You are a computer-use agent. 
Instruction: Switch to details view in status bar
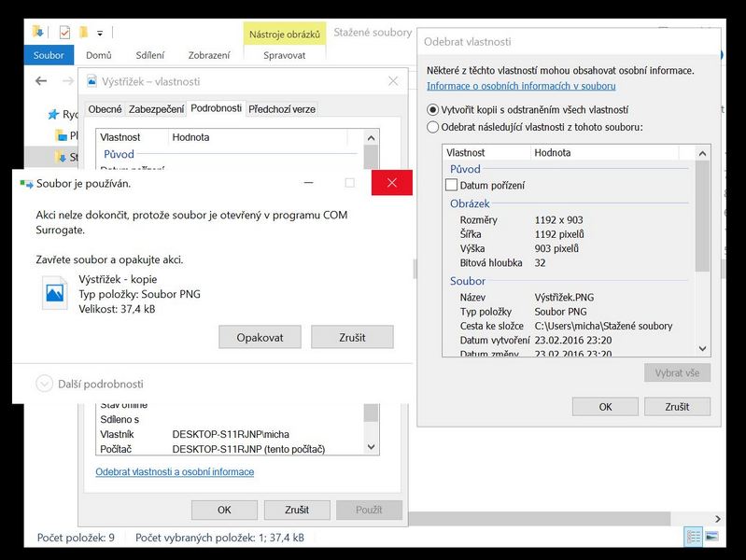pos(693,537)
